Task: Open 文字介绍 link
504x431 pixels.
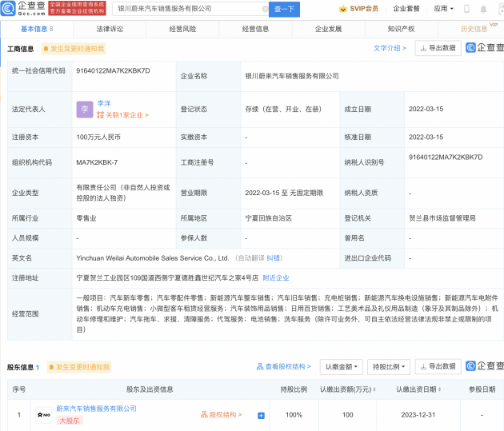Action: [390, 48]
